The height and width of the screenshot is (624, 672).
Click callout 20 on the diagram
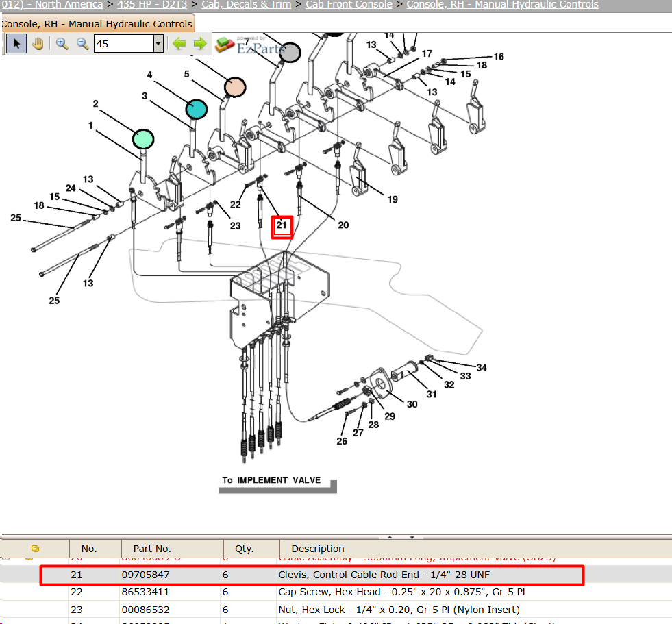(343, 225)
